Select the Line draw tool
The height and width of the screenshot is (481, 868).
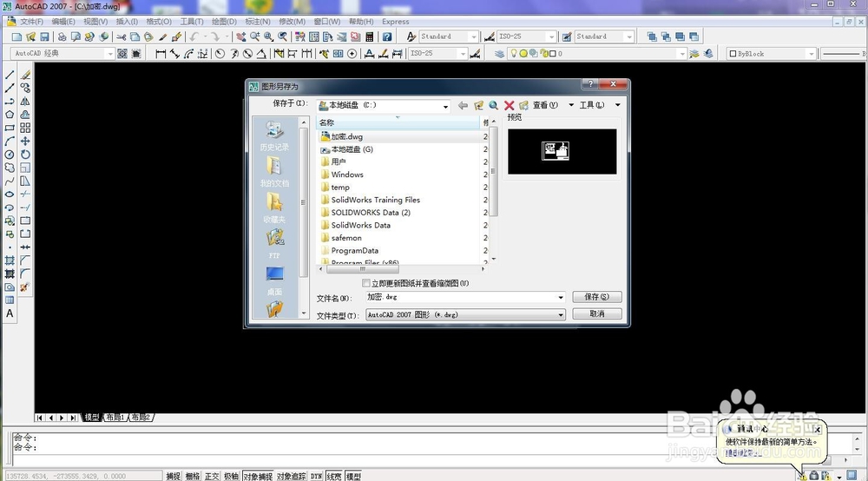click(10, 75)
